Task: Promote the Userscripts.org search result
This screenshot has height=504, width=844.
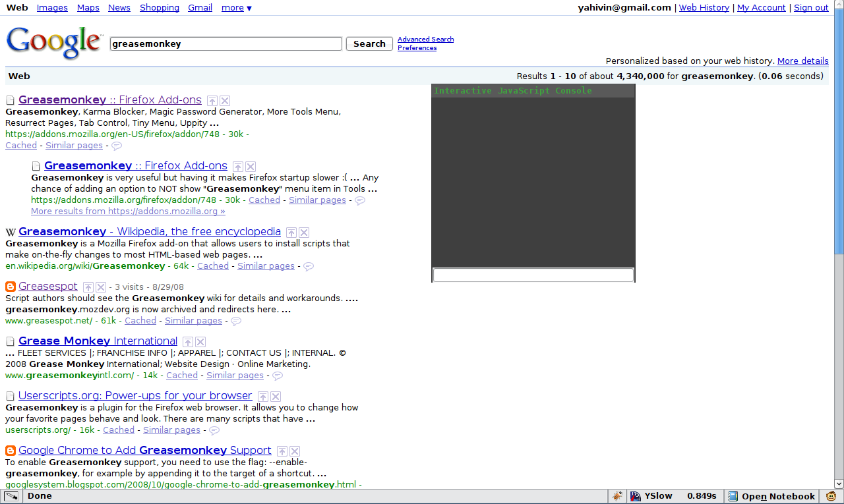Action: tap(263, 397)
